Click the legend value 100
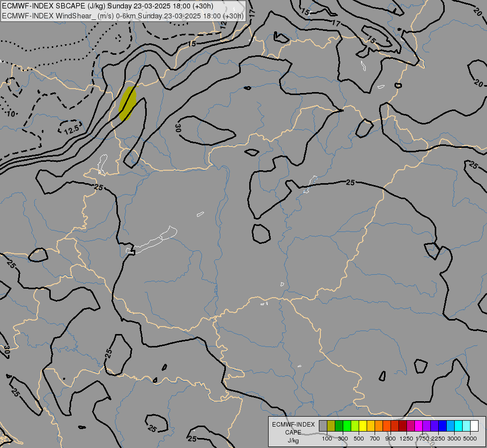487x448 pixels. tap(327, 439)
